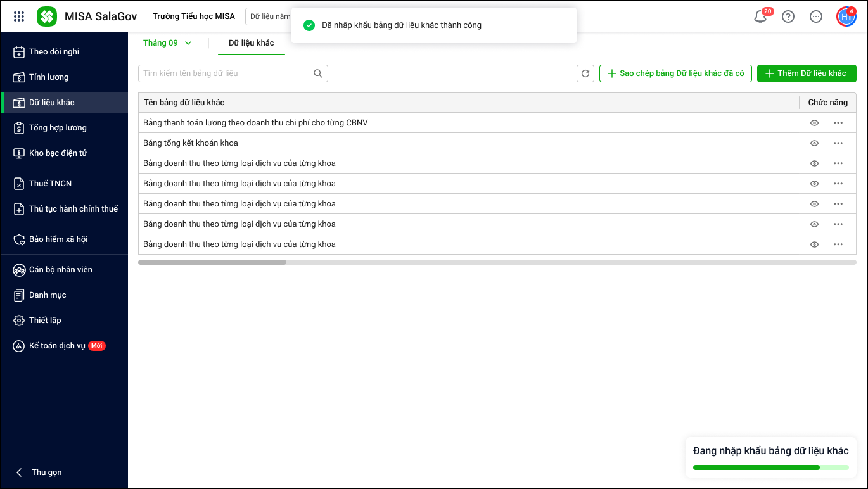Click the help question mark icon
Image resolution: width=868 pixels, height=489 pixels.
(x=788, y=17)
